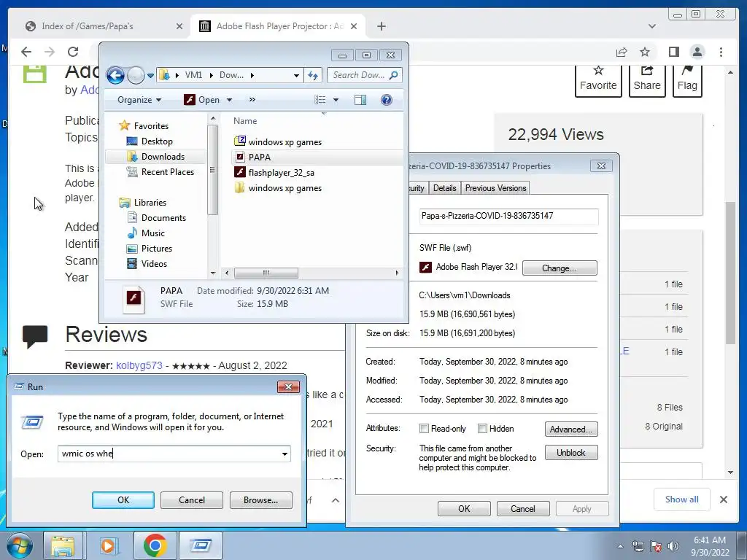Click Cancel in the Properties dialog

522,508
